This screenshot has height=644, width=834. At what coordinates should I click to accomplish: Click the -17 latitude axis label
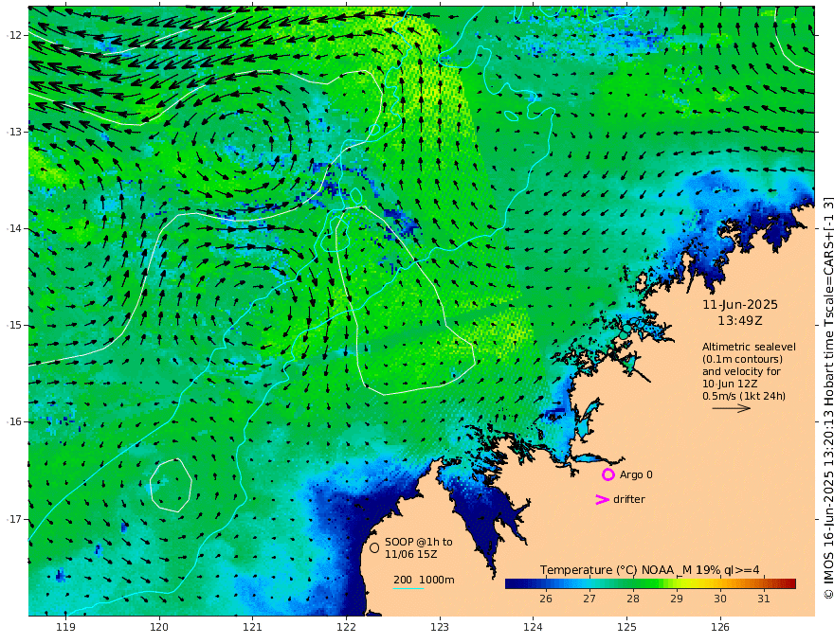[14, 519]
